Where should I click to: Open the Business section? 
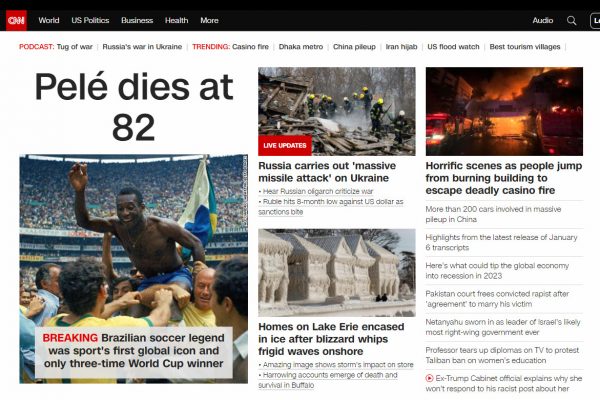point(137,20)
